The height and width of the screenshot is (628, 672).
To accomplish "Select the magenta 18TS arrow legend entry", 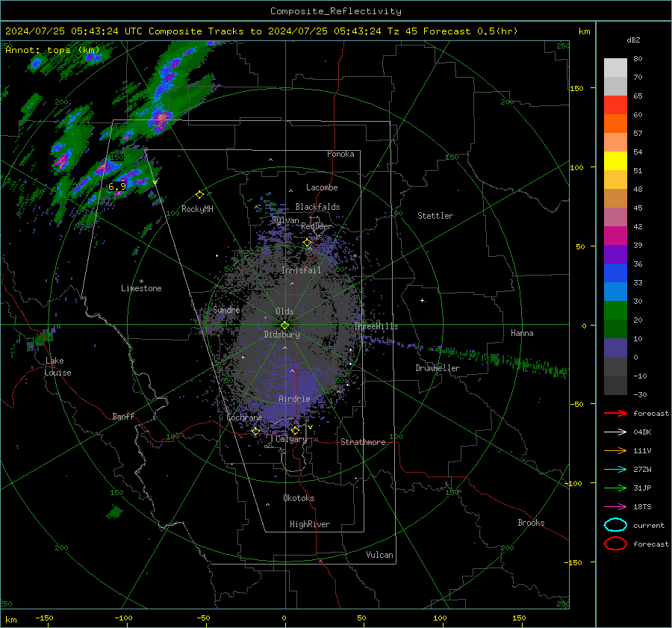I will pyautogui.click(x=615, y=507).
